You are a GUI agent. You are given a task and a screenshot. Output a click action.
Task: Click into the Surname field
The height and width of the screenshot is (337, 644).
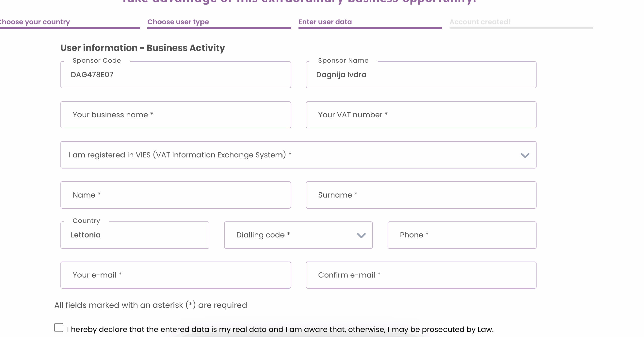421,195
